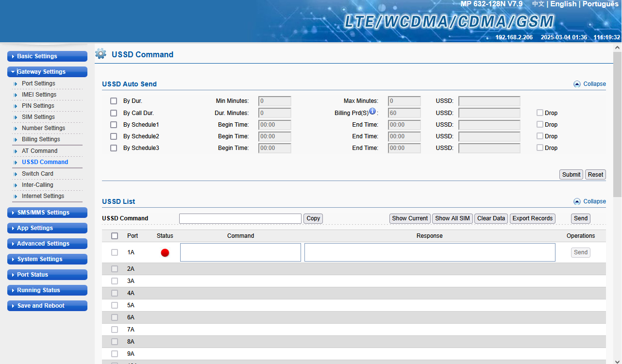The width and height of the screenshot is (622, 364).
Task: Click the USSD List collapse arrow icon
Action: [577, 201]
